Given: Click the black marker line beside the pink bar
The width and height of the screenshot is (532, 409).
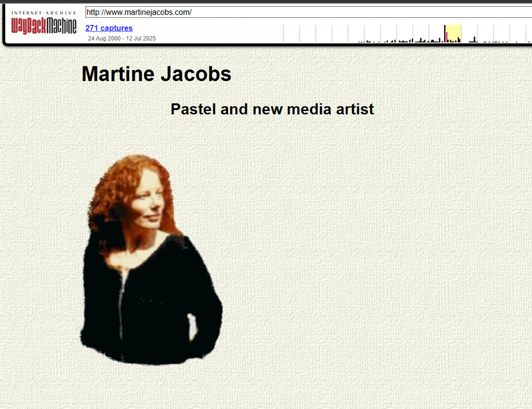Looking at the screenshot, I should point(445,34).
